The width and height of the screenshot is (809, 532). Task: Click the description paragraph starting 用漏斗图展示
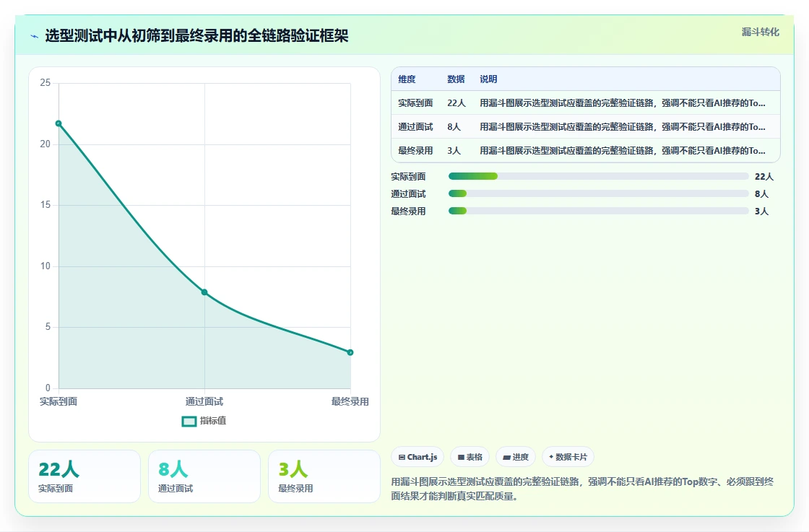click(x=582, y=489)
